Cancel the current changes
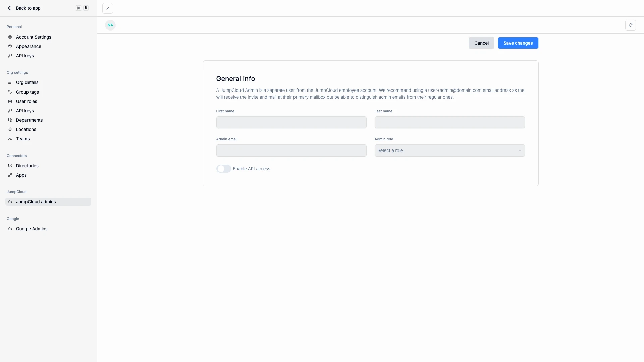 point(481,43)
